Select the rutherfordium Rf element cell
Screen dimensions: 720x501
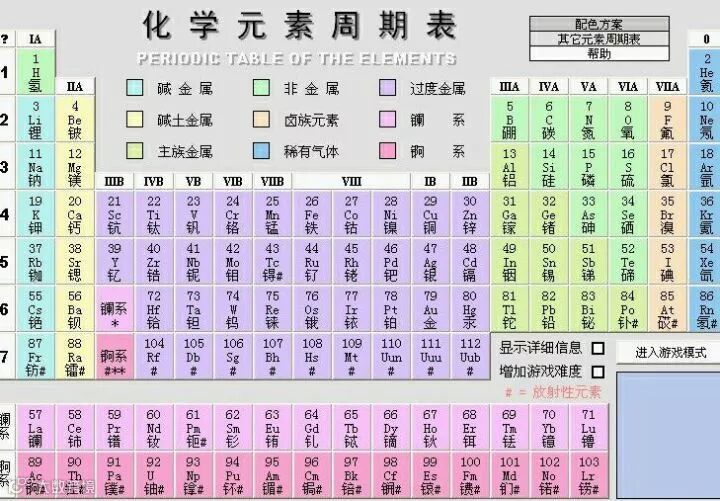click(x=154, y=356)
